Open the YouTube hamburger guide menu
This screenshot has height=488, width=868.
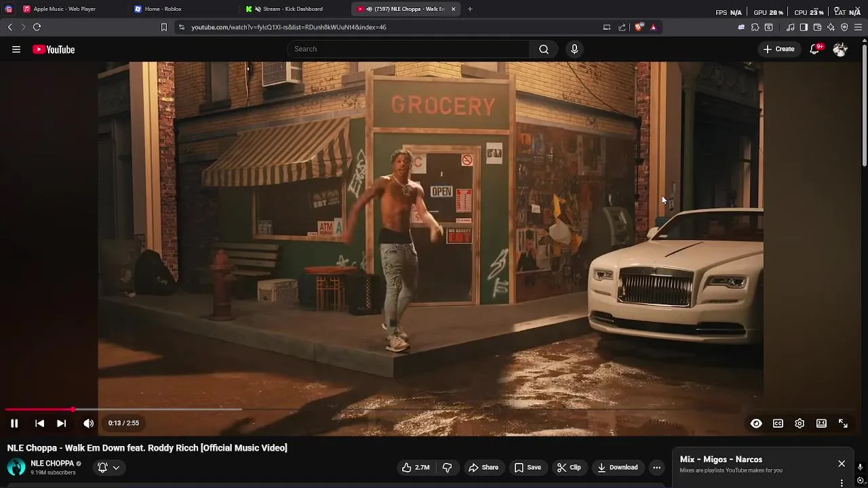click(x=16, y=49)
